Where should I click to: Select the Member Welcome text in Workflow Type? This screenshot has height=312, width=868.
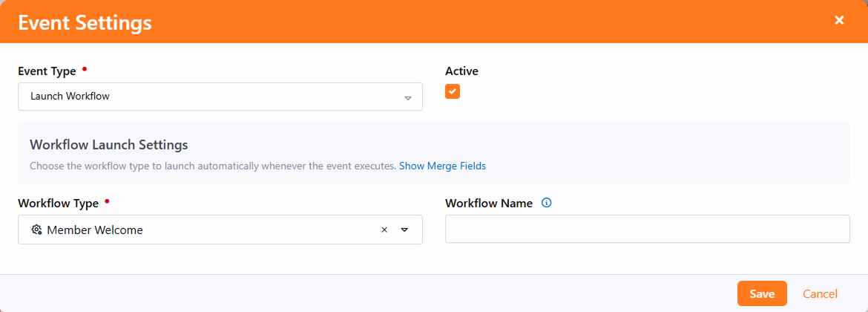point(95,230)
